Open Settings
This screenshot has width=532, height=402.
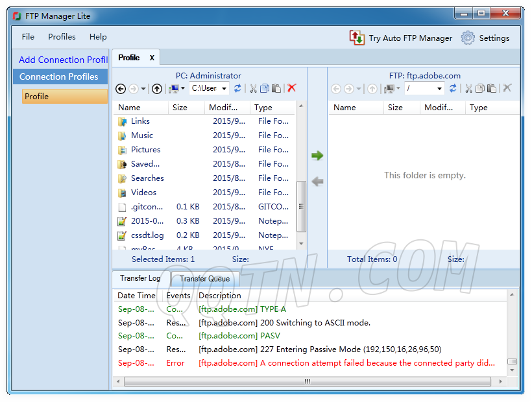click(x=485, y=38)
